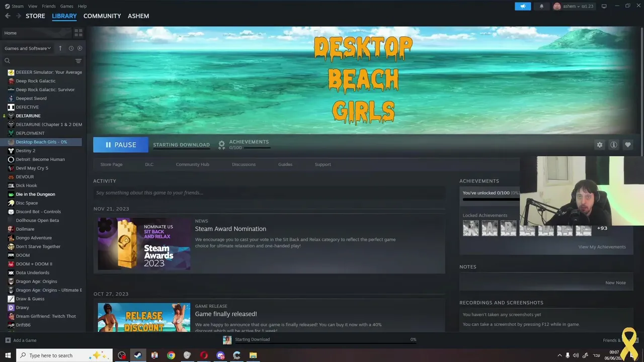This screenshot has width=644, height=362.
Task: Open the Help menu
Action: (83, 6)
